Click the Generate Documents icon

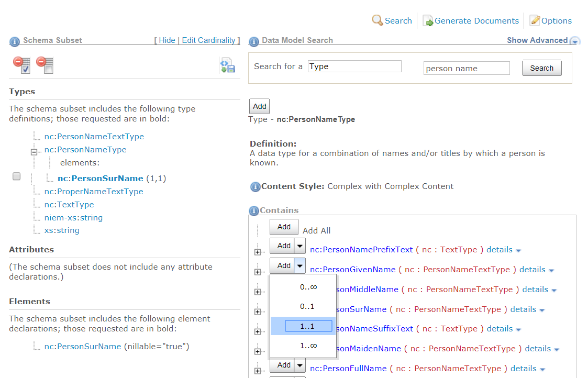click(x=428, y=21)
